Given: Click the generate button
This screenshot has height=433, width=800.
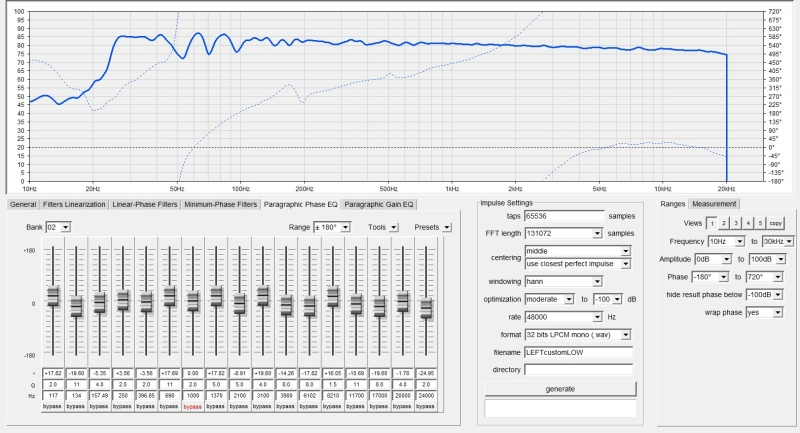Looking at the screenshot, I should point(560,388).
